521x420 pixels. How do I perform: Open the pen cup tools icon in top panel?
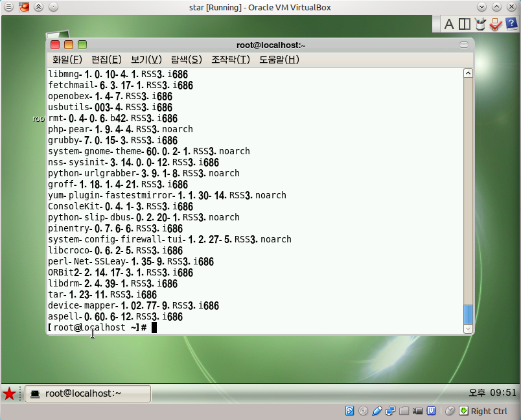point(480,24)
